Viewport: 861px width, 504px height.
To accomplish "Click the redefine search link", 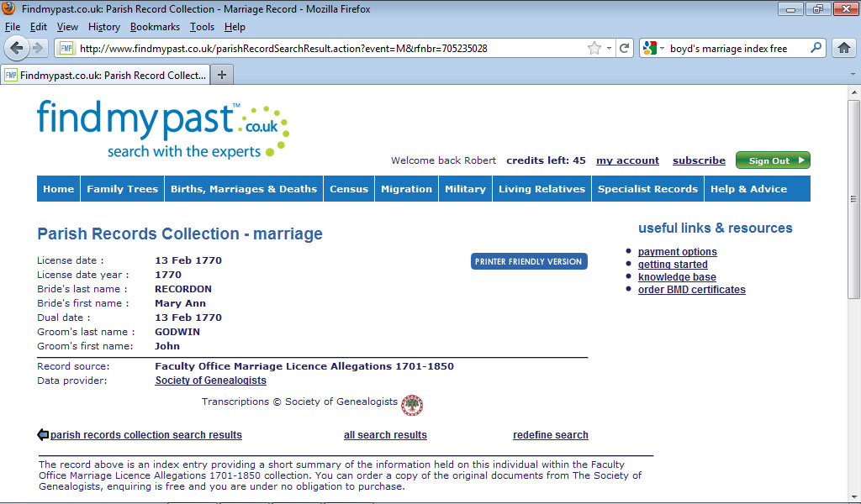I will tap(551, 435).
